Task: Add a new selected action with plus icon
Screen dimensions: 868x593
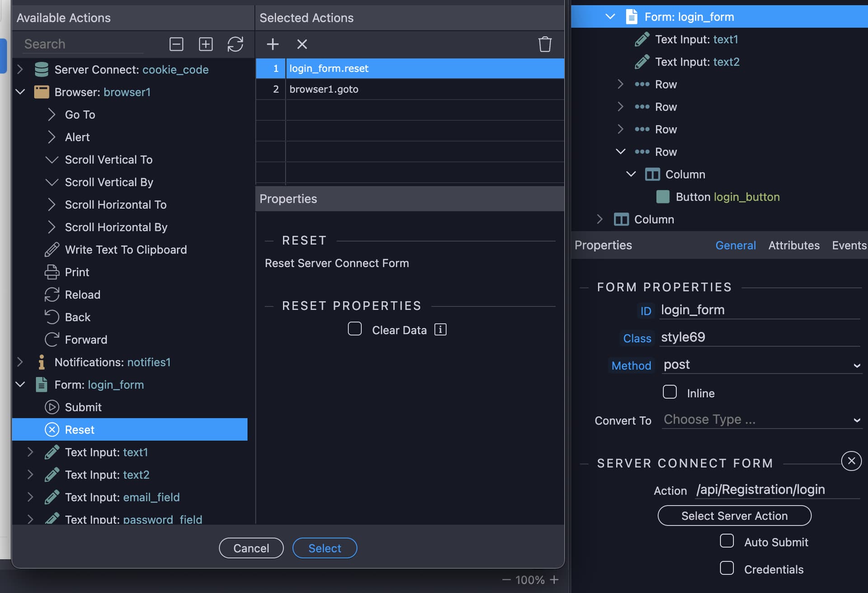Action: (x=273, y=44)
